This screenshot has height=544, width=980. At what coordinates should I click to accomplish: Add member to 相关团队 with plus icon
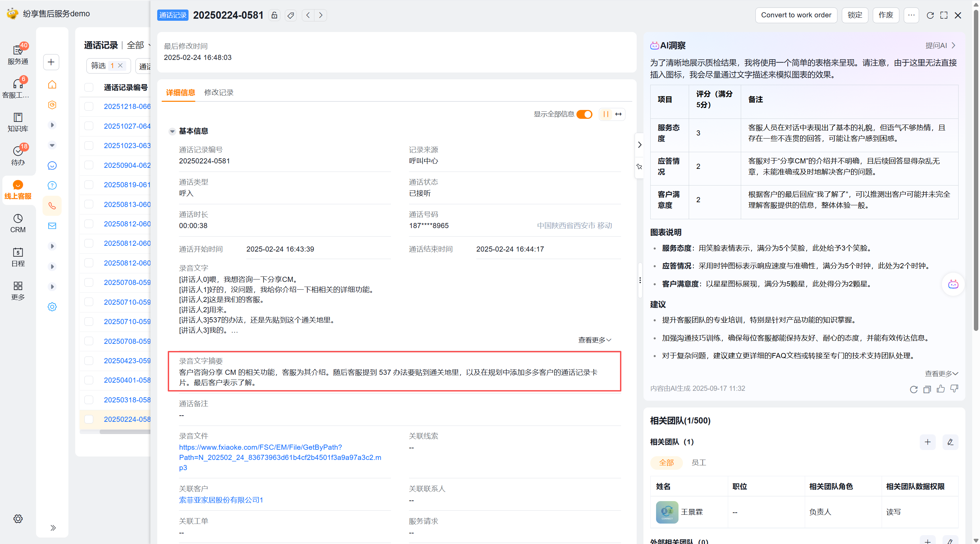coord(928,442)
